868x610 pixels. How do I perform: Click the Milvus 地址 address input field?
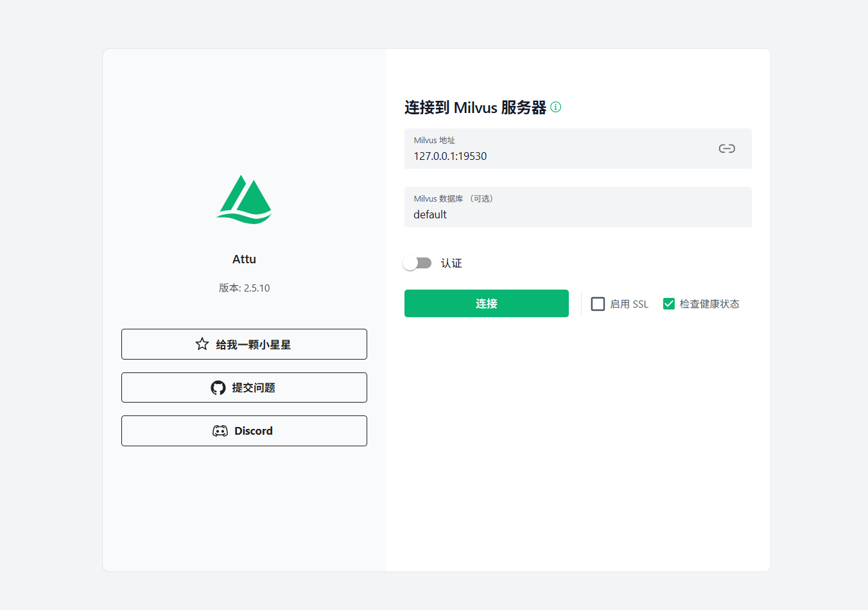click(578, 149)
